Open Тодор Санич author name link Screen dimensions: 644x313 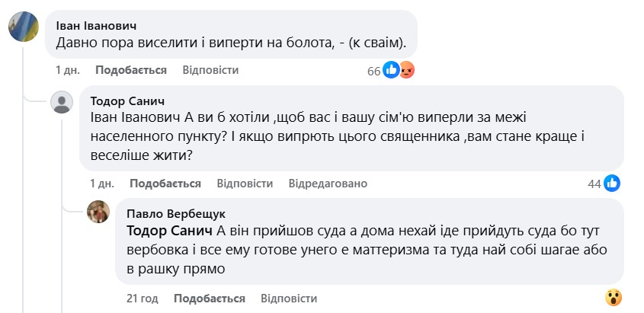[x=127, y=101]
